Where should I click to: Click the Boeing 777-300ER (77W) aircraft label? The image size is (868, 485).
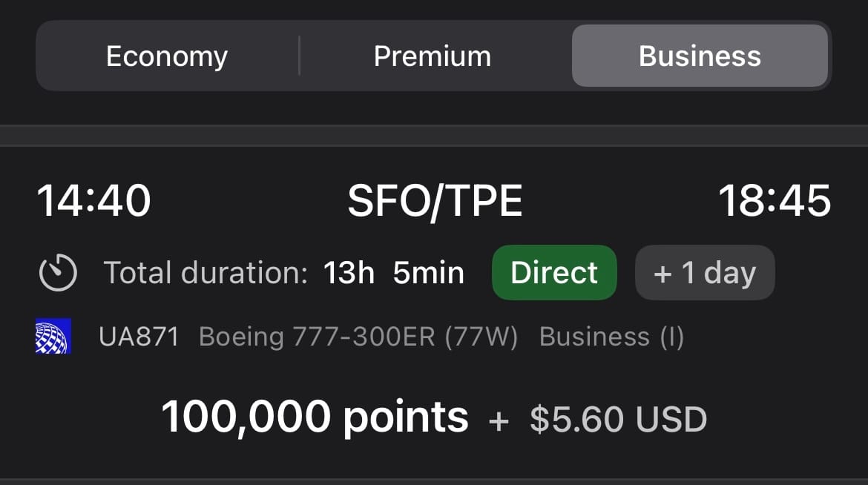click(x=358, y=337)
